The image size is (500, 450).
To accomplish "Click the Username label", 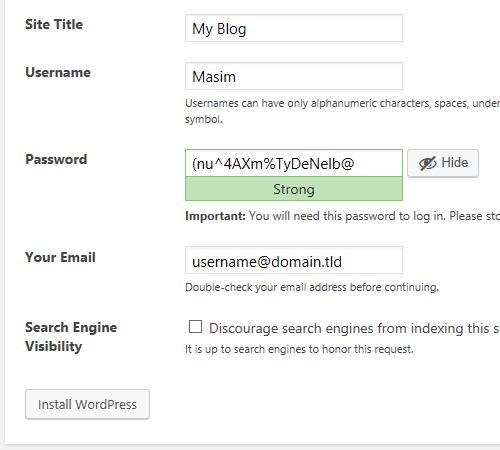I will tap(58, 72).
